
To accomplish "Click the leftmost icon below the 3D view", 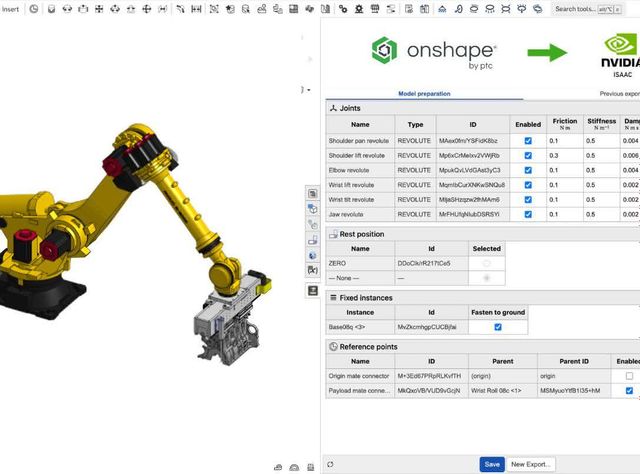I will tap(278, 467).
